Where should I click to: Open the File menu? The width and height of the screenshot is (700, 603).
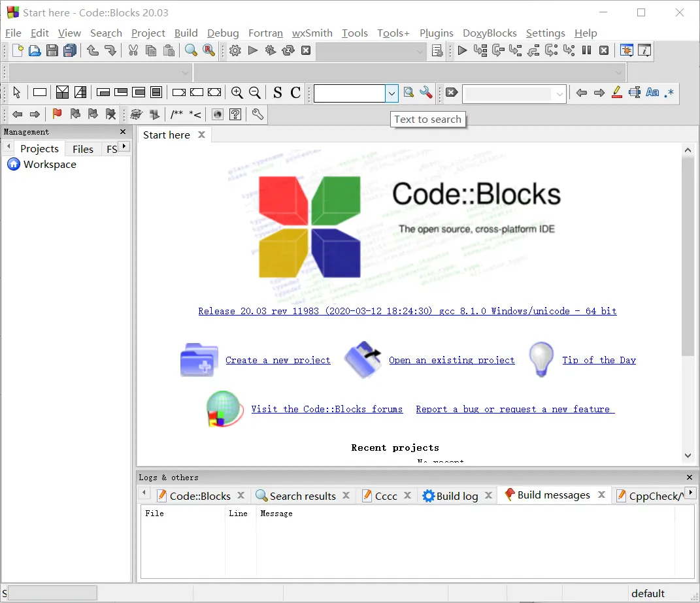[x=13, y=33]
